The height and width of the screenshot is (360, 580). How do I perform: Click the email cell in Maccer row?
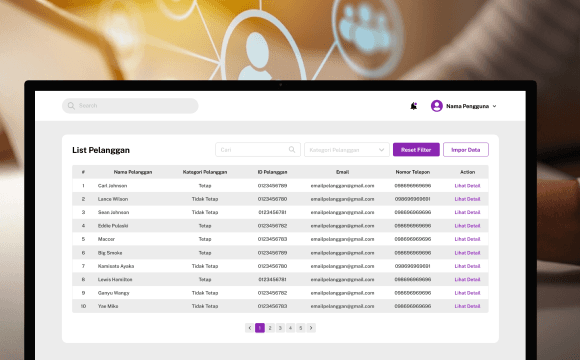pyautogui.click(x=343, y=239)
